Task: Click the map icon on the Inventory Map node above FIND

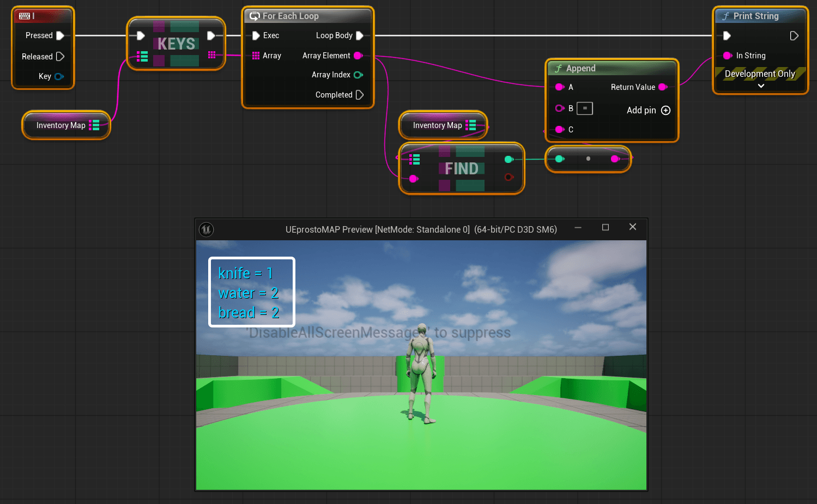Action: tap(472, 125)
